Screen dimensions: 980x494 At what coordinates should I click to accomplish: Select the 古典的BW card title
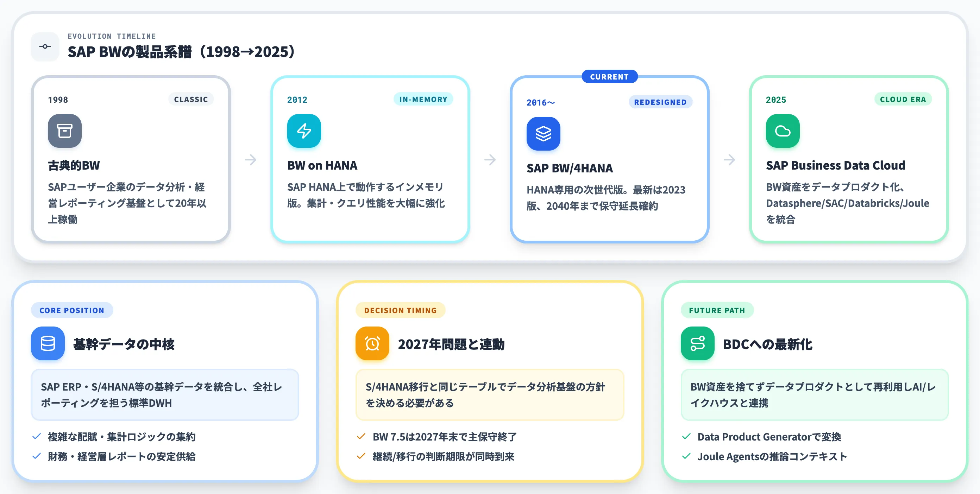[x=74, y=165]
